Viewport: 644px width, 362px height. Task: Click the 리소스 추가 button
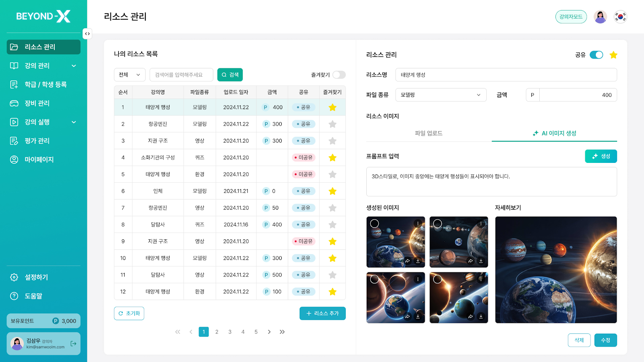(x=322, y=313)
